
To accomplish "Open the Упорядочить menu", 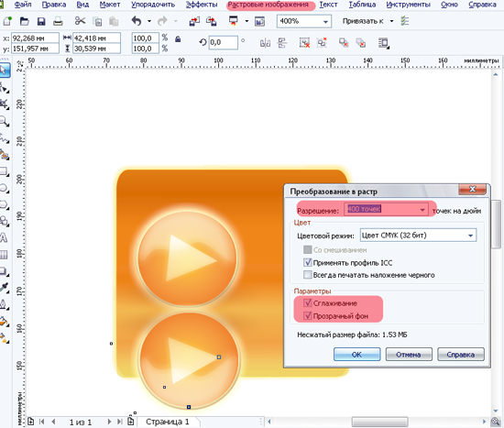I will click(153, 5).
